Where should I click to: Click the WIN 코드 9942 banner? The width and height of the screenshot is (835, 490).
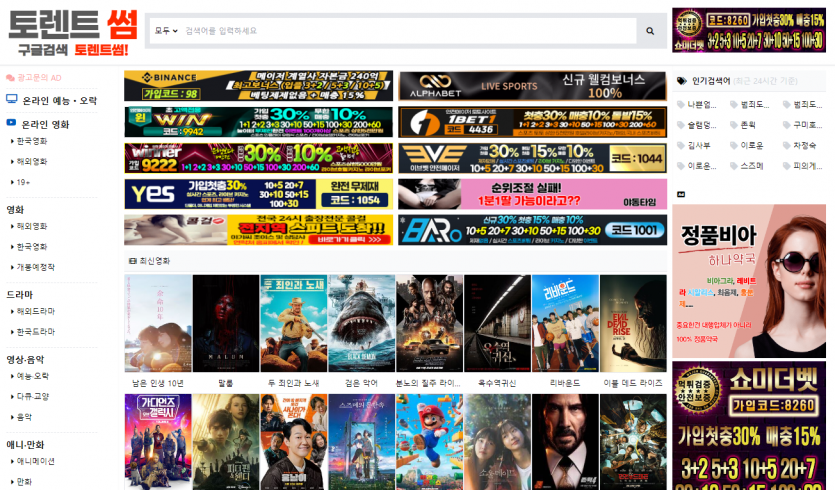pyautogui.click(x=258, y=122)
